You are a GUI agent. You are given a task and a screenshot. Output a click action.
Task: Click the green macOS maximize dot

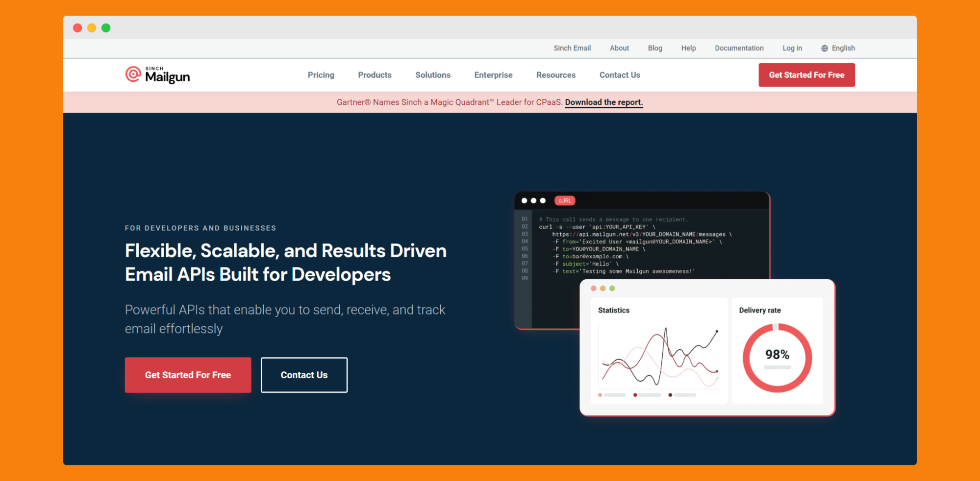click(x=106, y=28)
